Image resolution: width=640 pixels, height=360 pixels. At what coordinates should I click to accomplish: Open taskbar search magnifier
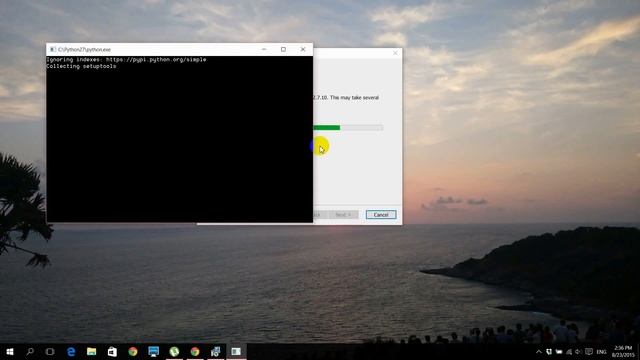30,351
